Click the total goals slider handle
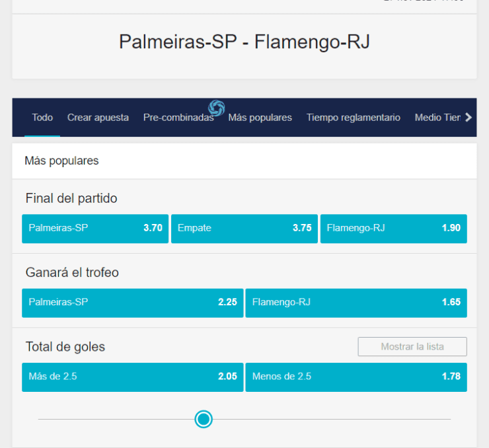This screenshot has width=489, height=448. 204,419
